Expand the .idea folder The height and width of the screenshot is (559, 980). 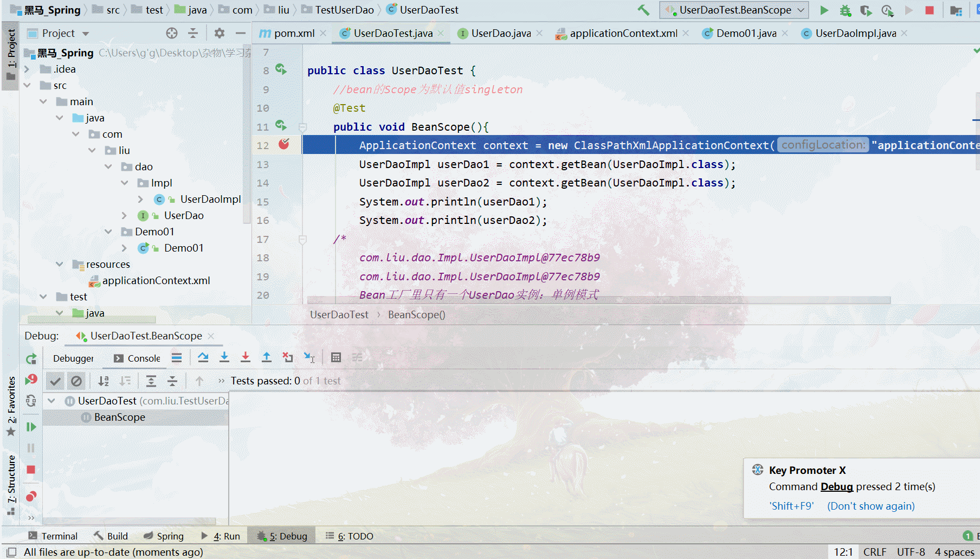(x=27, y=69)
